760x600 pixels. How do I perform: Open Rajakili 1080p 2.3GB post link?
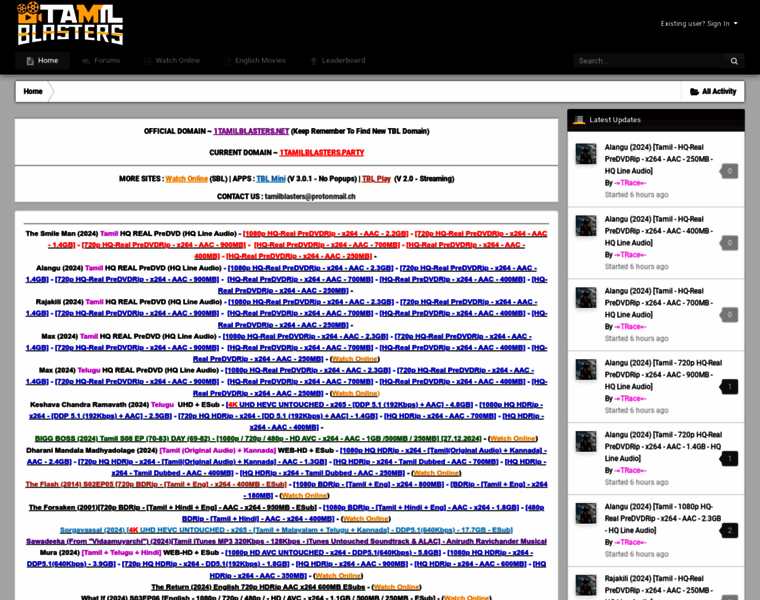[311, 302]
